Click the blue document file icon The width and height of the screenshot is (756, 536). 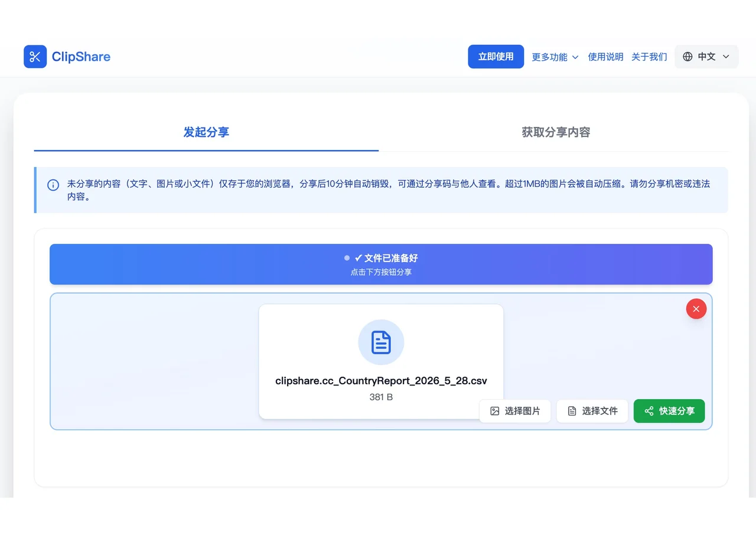tap(381, 342)
